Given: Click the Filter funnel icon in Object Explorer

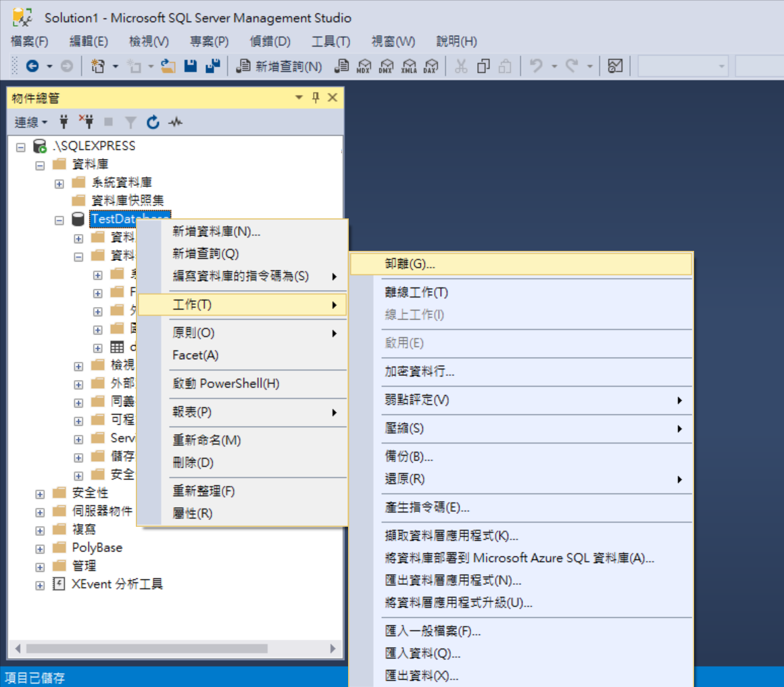Looking at the screenshot, I should click(130, 122).
